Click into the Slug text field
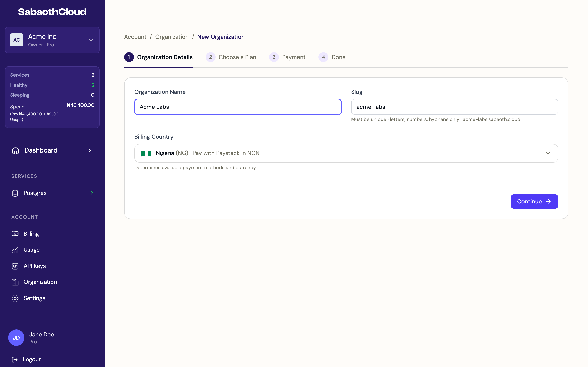588x367 pixels. pyautogui.click(x=454, y=107)
